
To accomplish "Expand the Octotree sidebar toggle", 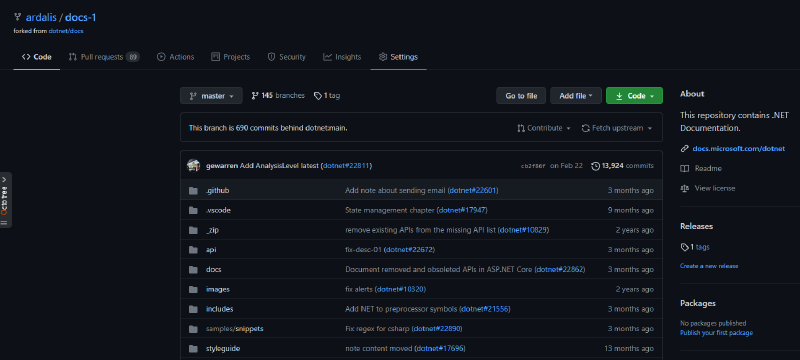I will 5,200.
